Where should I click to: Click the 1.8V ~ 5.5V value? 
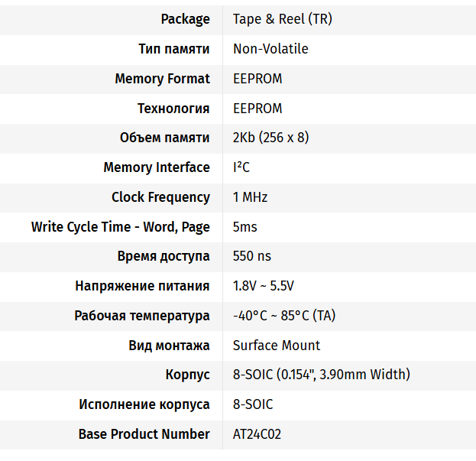tap(263, 286)
